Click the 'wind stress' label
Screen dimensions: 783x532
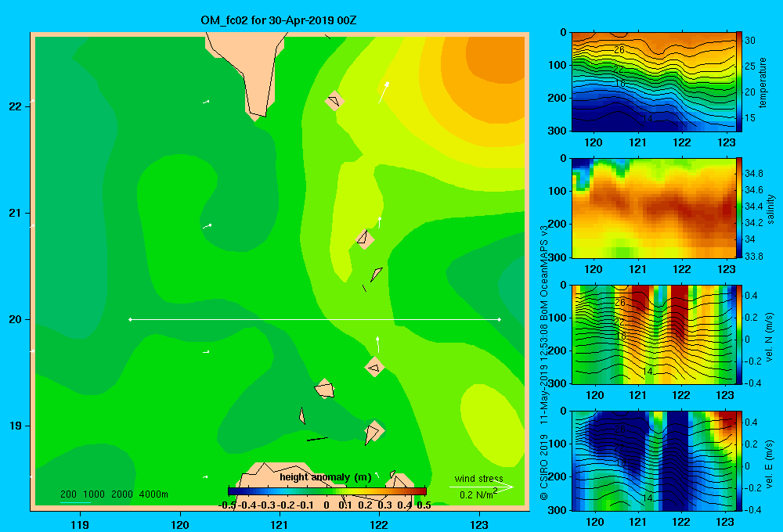pyautogui.click(x=479, y=478)
